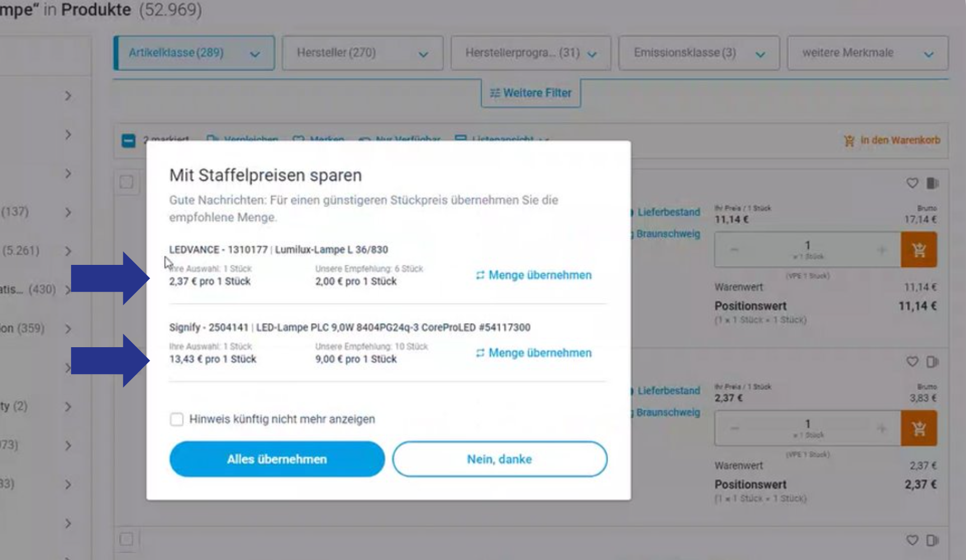Enable 'Hinweis künftig nicht mehr anzeigen' checkbox
This screenshot has width=966, height=560.
[177, 419]
